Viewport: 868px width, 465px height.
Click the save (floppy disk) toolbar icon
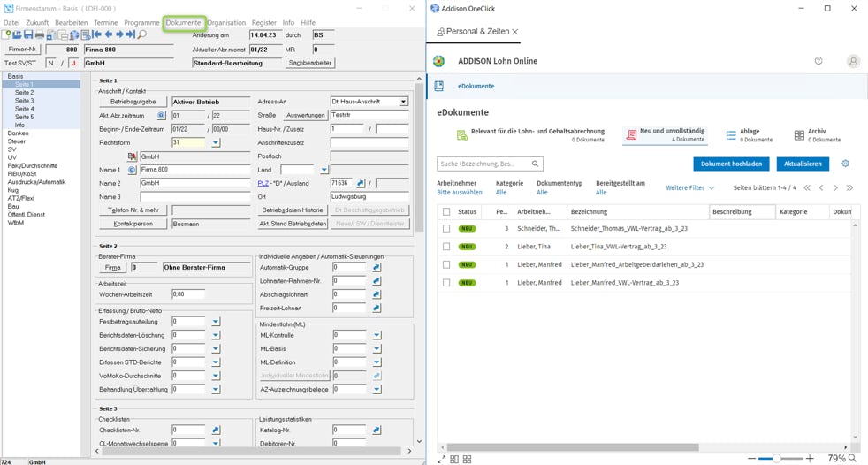tap(28, 35)
